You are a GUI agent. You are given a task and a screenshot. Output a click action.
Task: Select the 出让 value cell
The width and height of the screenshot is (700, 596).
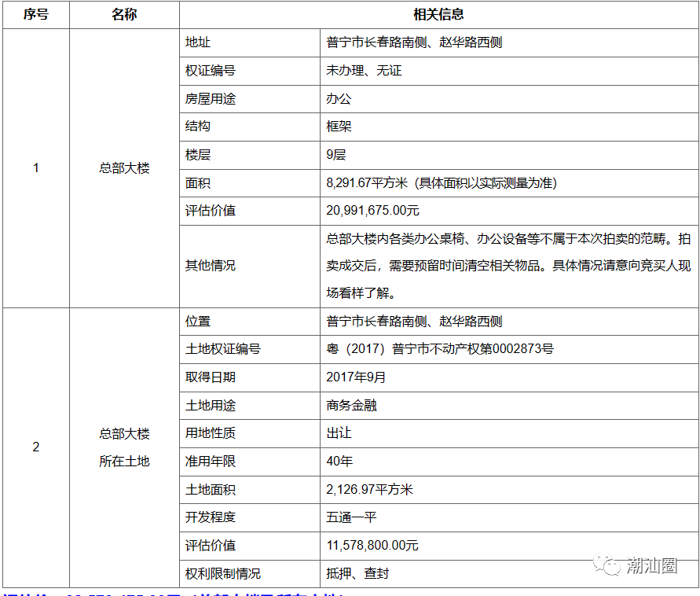pyautogui.click(x=509, y=433)
